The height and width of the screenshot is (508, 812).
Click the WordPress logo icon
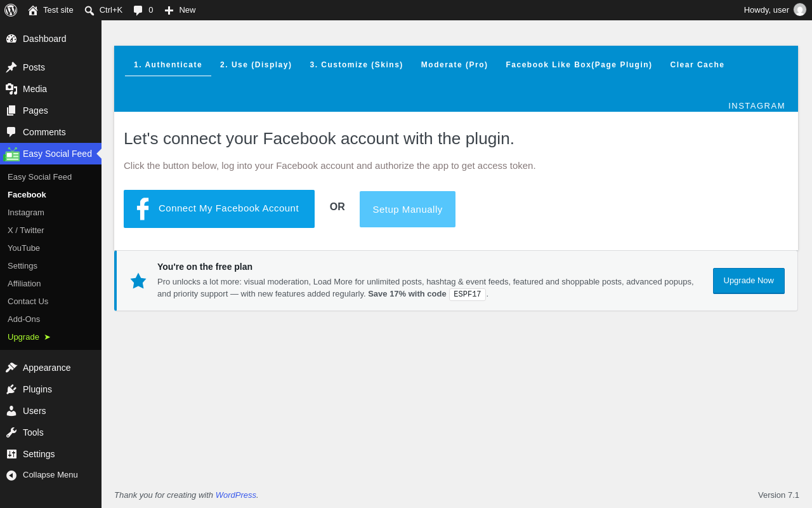point(11,10)
